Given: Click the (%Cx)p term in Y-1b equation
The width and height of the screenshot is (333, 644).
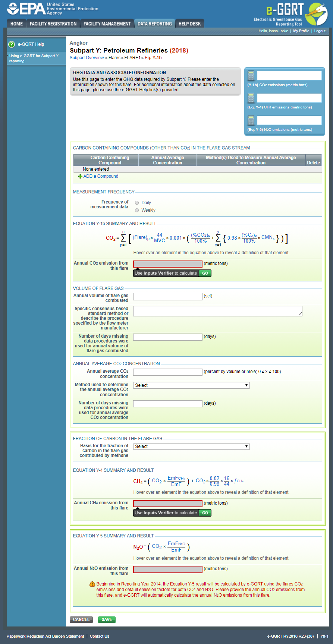Looking at the screenshot, I should tap(249, 235).
